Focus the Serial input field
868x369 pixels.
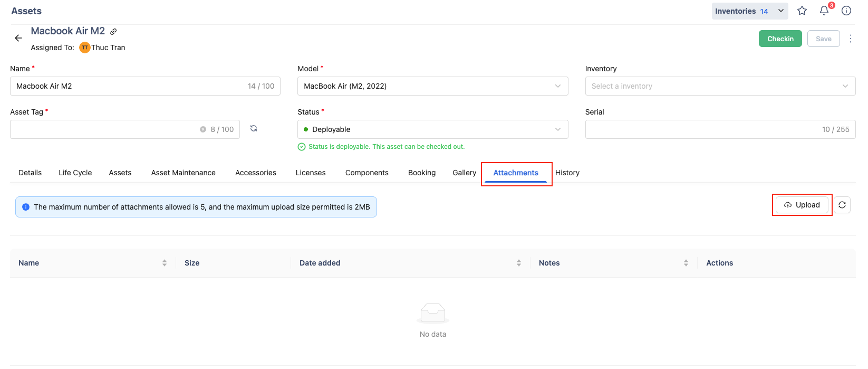tap(720, 129)
